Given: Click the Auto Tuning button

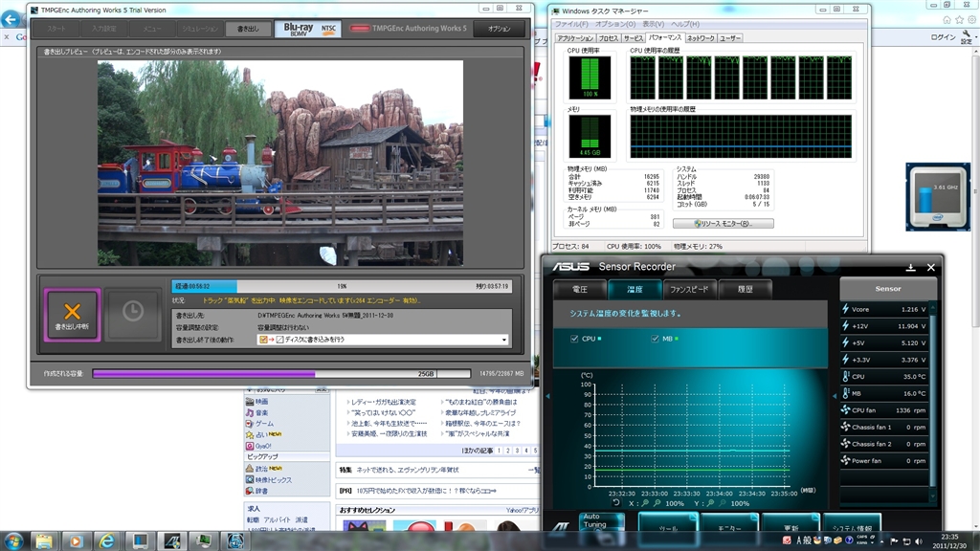Looking at the screenshot, I should coord(601,521).
